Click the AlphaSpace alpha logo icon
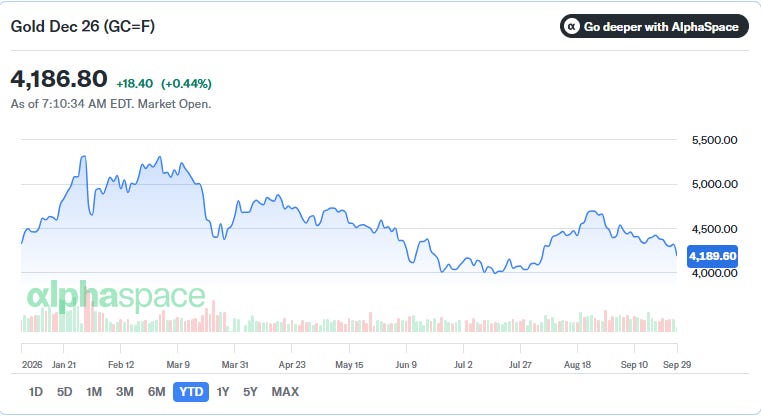The width and height of the screenshot is (761, 420). [x=572, y=26]
